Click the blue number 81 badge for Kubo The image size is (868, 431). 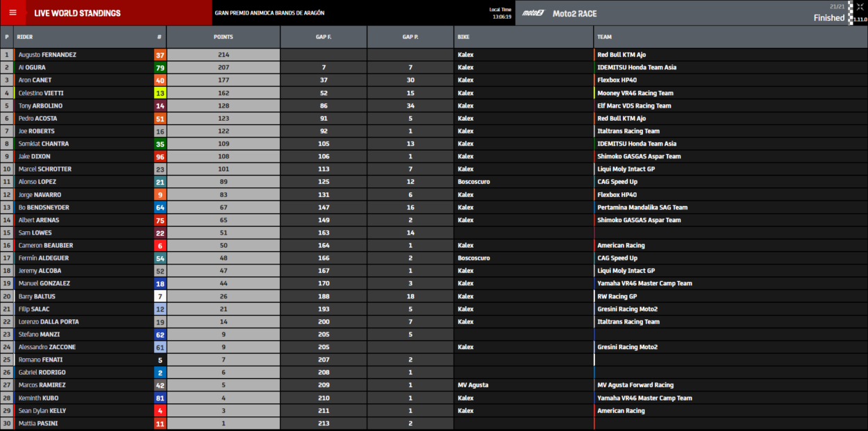[160, 398]
